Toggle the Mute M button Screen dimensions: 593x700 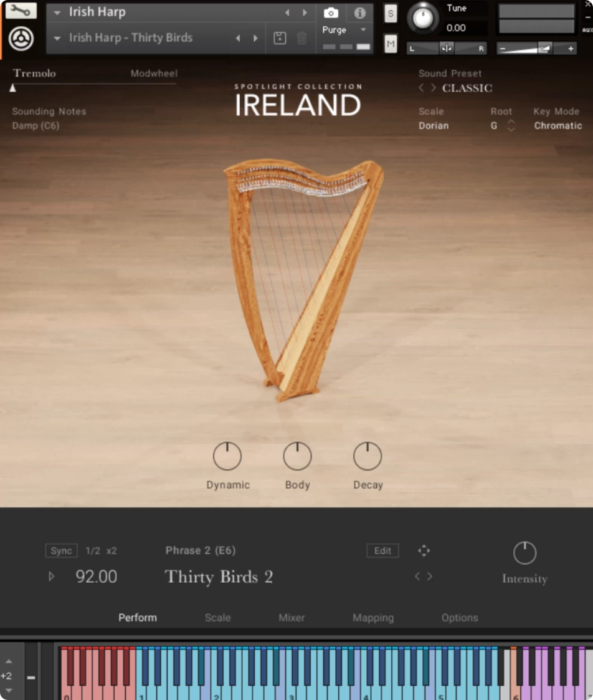coord(391,44)
